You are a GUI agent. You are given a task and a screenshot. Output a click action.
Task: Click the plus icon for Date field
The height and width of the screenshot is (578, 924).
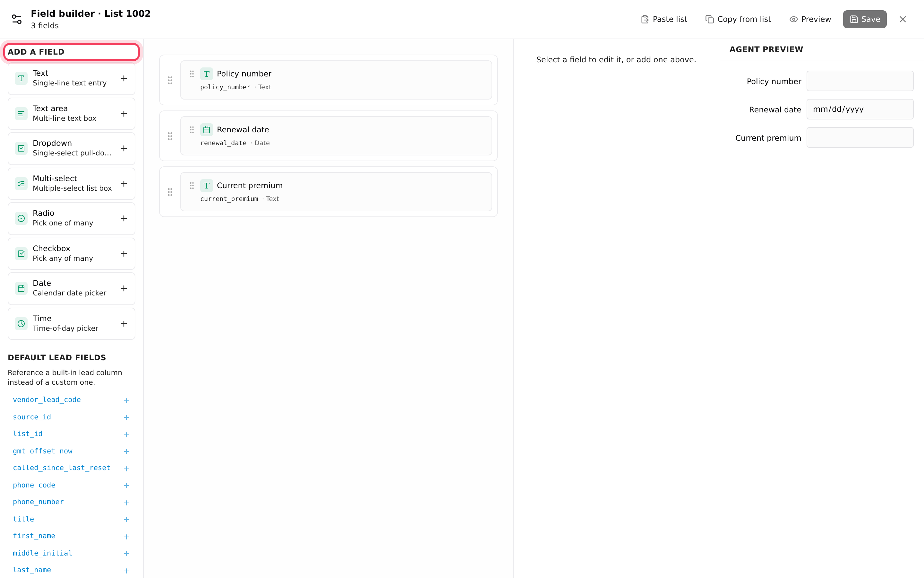[x=124, y=288]
